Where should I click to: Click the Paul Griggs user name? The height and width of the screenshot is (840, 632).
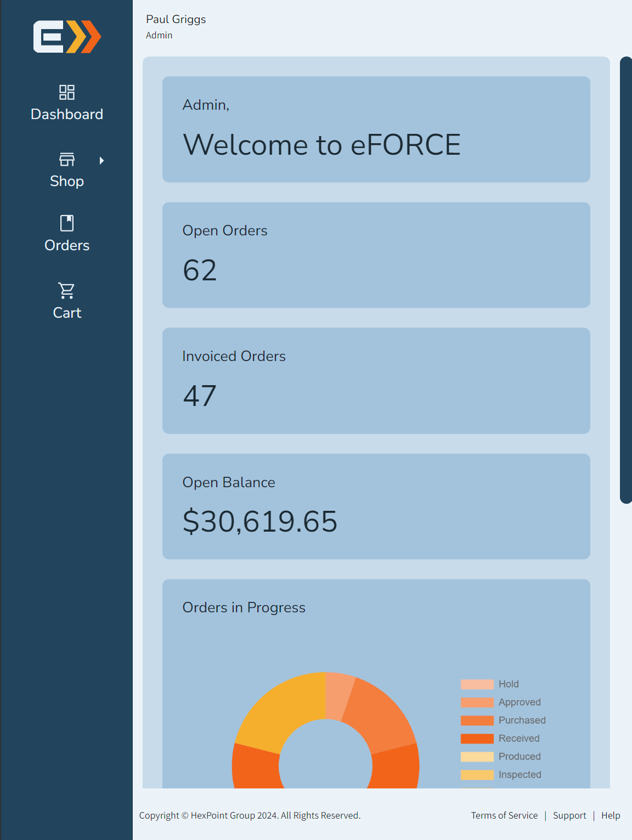(176, 19)
